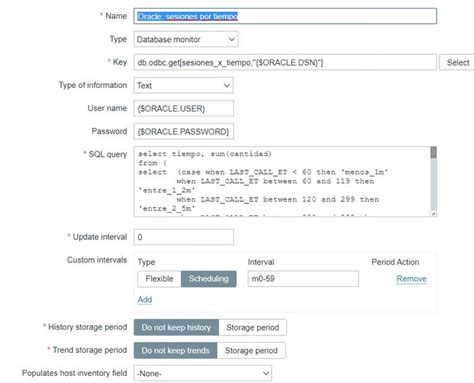Viewport: 474px width, 383px height.
Task: Select the Flexible interval type
Action: click(x=159, y=279)
